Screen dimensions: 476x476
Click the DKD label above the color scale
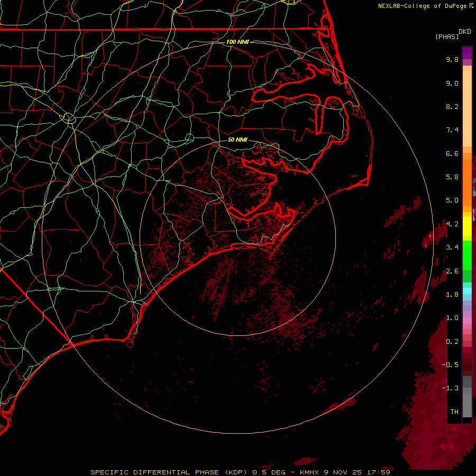click(x=465, y=32)
